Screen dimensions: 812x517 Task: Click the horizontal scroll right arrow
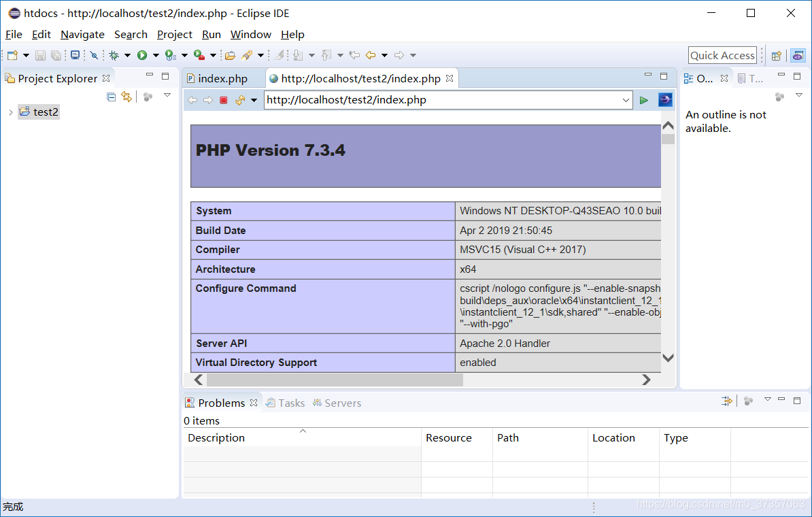pyautogui.click(x=646, y=380)
